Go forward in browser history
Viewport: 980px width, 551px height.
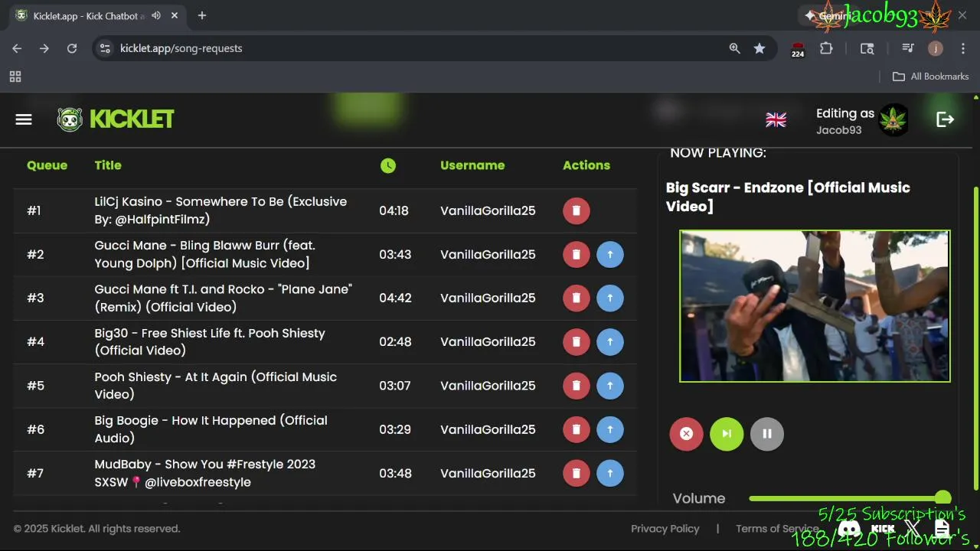pyautogui.click(x=44, y=48)
